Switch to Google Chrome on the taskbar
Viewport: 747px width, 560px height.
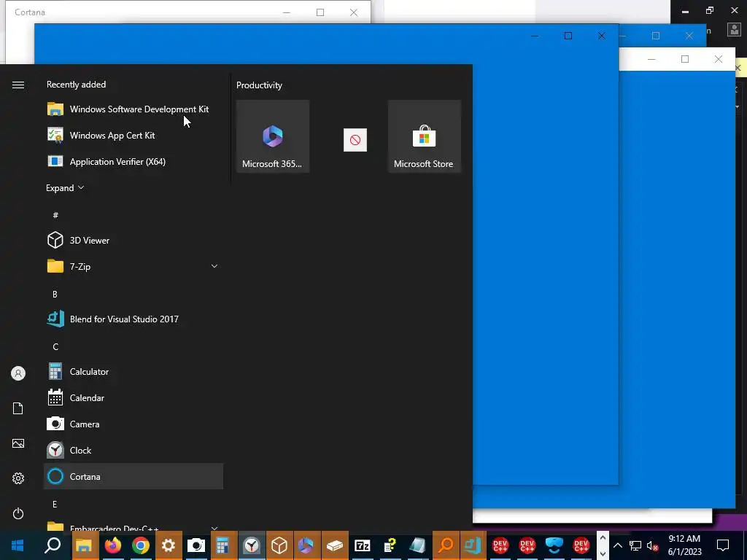click(x=141, y=545)
